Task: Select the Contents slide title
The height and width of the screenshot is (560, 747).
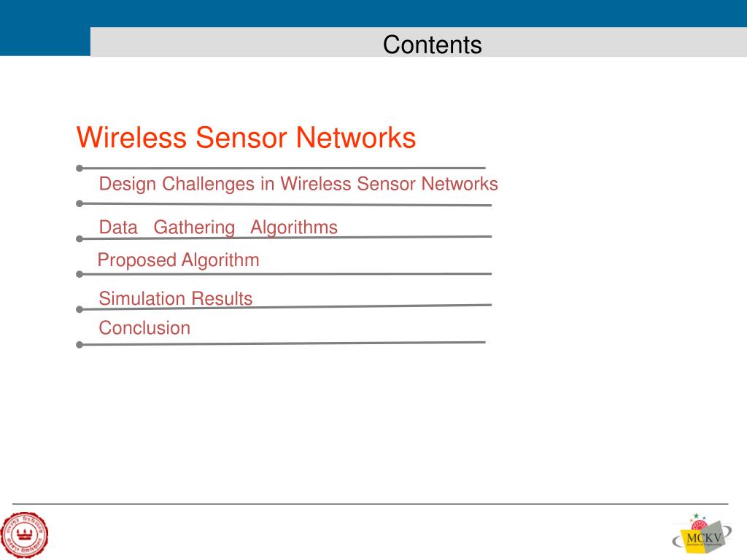Action: (432, 44)
